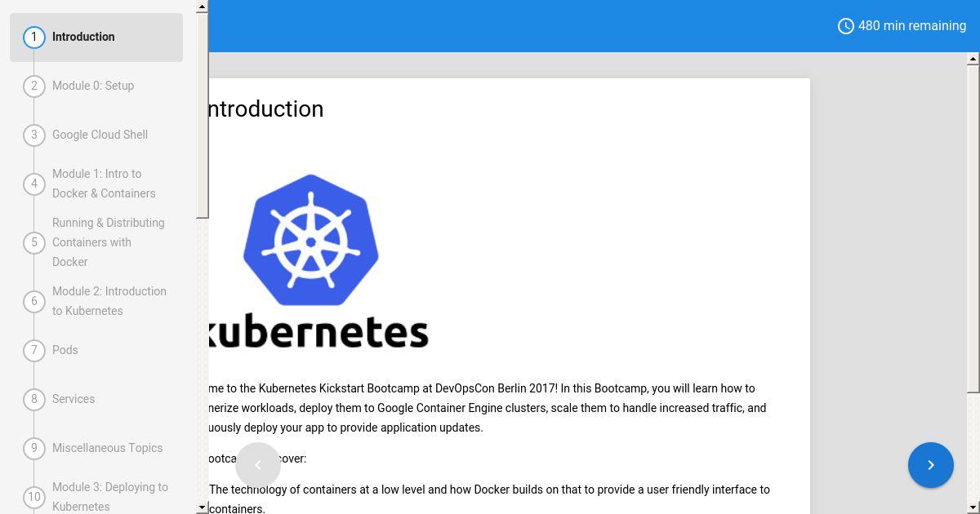Click the sidebar scrollbar thumb
Viewport: 980px width, 514px height.
(x=203, y=116)
